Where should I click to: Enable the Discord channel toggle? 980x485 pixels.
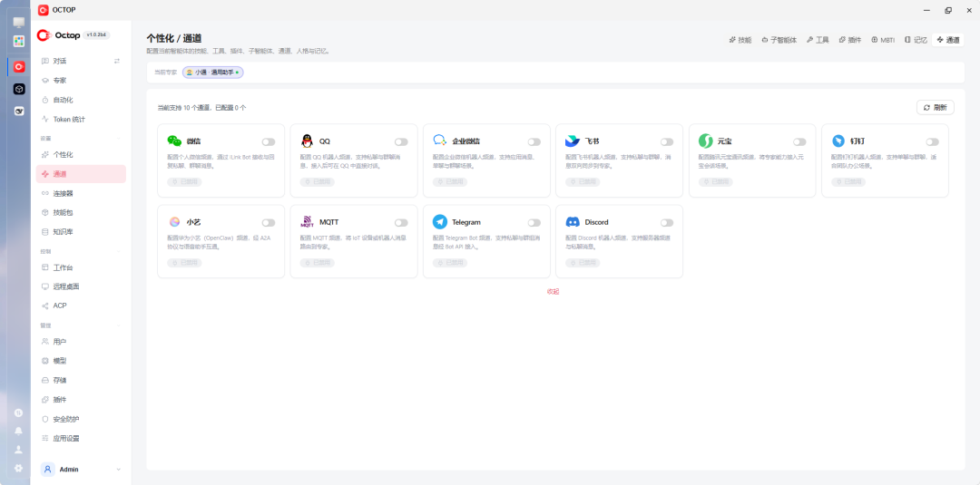click(667, 223)
